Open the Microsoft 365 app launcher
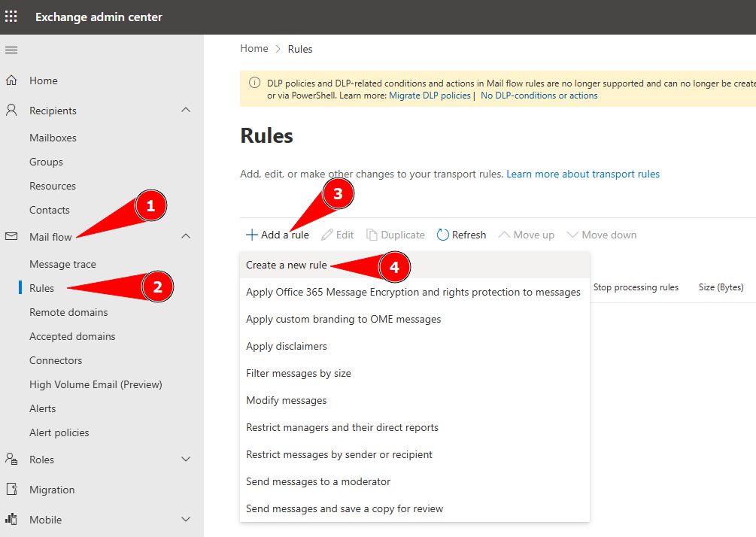The height and width of the screenshot is (537, 756). [11, 16]
